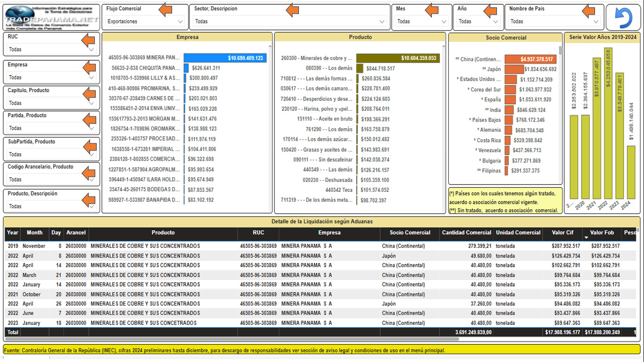Select product 720410 Desperdicios y dese...
The height and width of the screenshot is (362, 644).
(x=316, y=99)
